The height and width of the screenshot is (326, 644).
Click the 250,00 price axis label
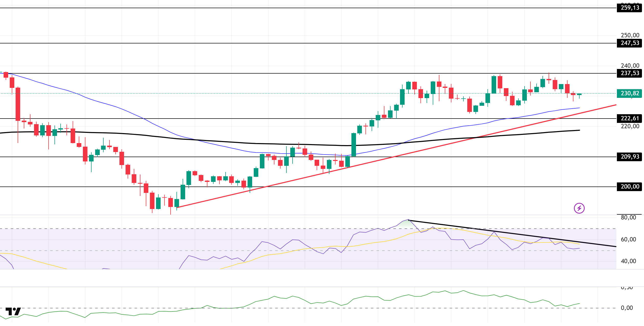630,35
